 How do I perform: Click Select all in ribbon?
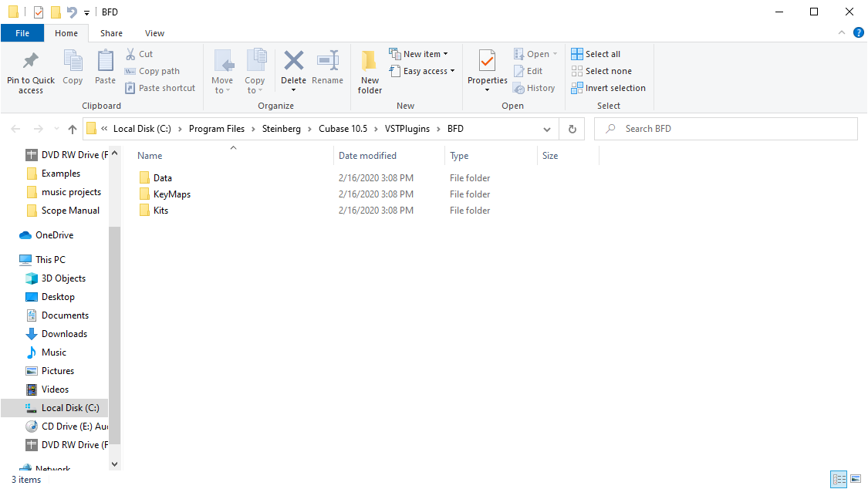[x=596, y=54]
